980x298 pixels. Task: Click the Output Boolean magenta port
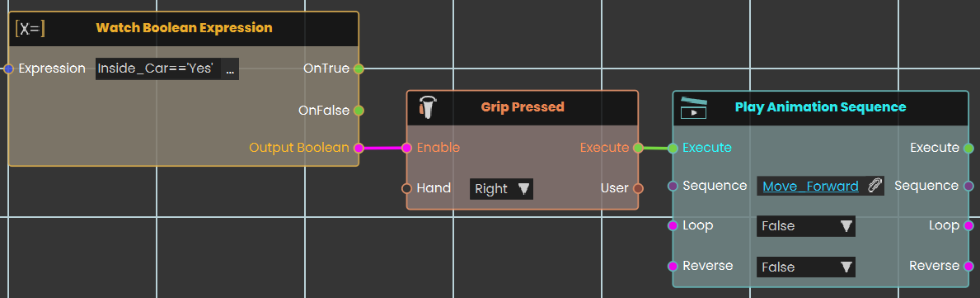click(359, 149)
